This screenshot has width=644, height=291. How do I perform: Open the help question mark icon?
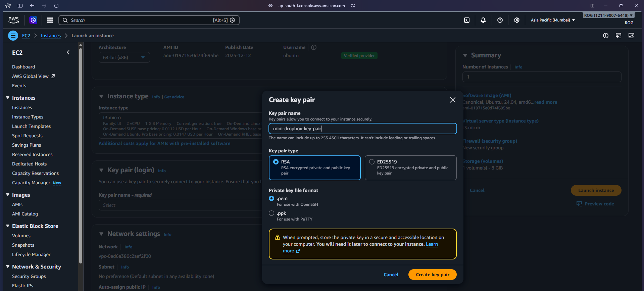[500, 20]
